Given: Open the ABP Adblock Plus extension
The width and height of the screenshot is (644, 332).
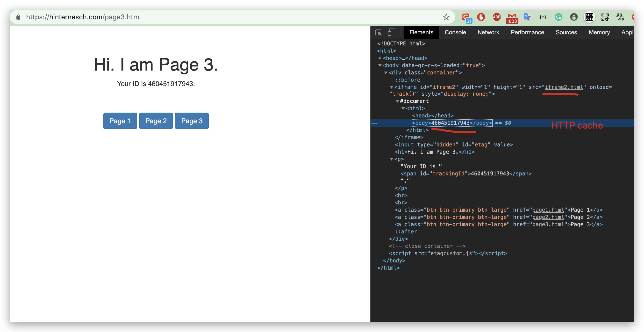Looking at the screenshot, I should point(496,17).
